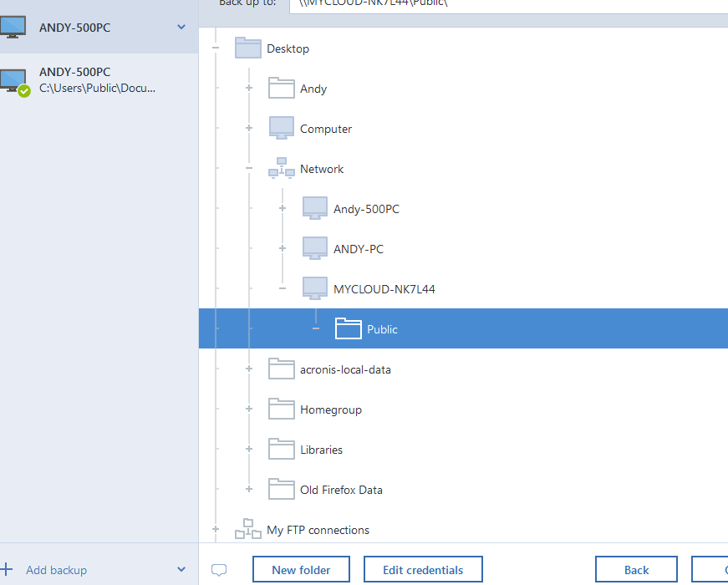Screen dimensions: 728x585
Task: Click the comment bubble icon at bottom
Action: pos(219,570)
